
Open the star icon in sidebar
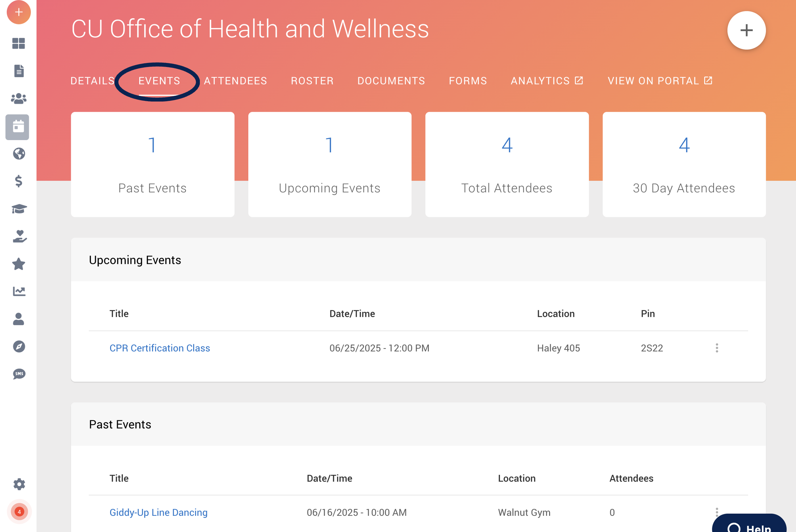[19, 264]
